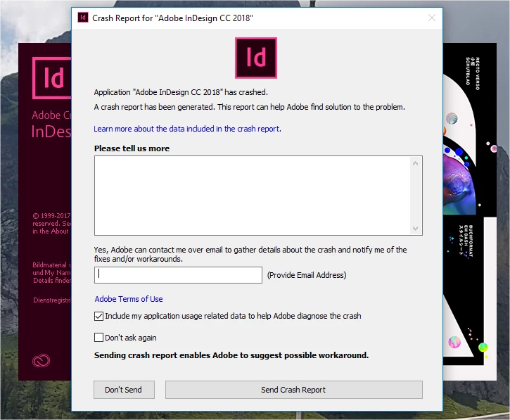Viewport: 510px width, 420px height.
Task: Click the copyright 1999-2017 text on the splash screen
Action: coord(51,224)
